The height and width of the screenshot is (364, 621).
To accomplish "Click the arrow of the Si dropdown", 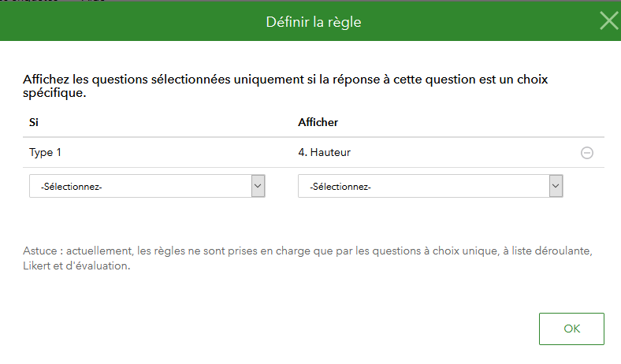I will tap(258, 186).
